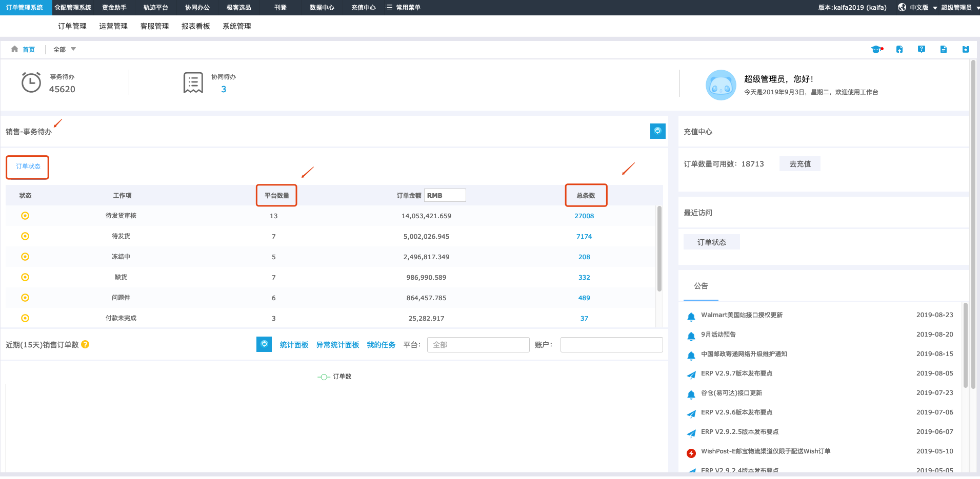Screen dimensions: 980x479
Task: Click the globe language icon in top bar
Action: [902, 7]
